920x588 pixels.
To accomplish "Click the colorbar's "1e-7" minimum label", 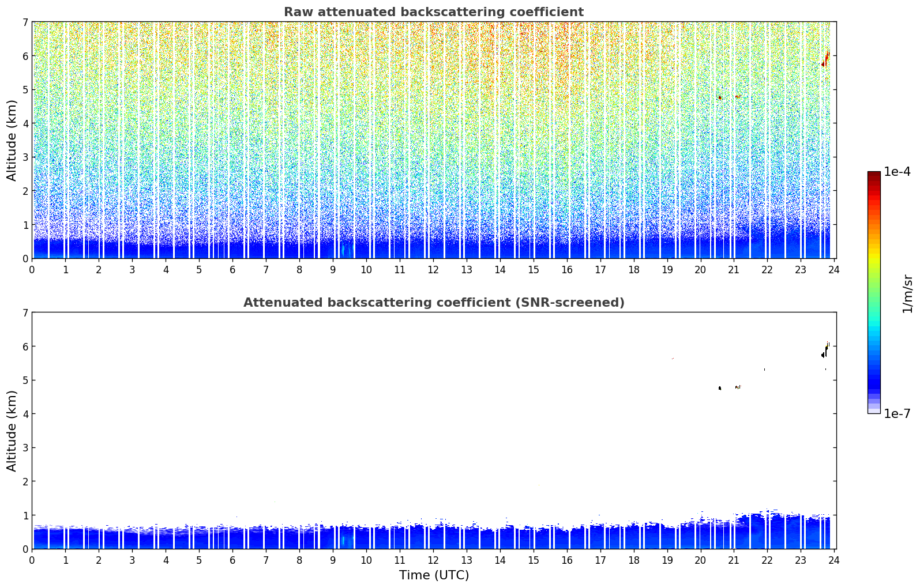I will [x=897, y=414].
